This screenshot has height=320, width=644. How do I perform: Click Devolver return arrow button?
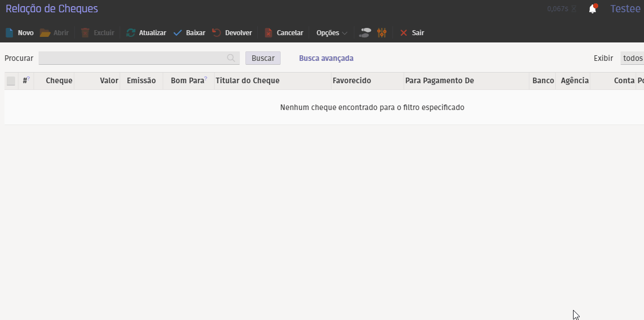pyautogui.click(x=232, y=33)
